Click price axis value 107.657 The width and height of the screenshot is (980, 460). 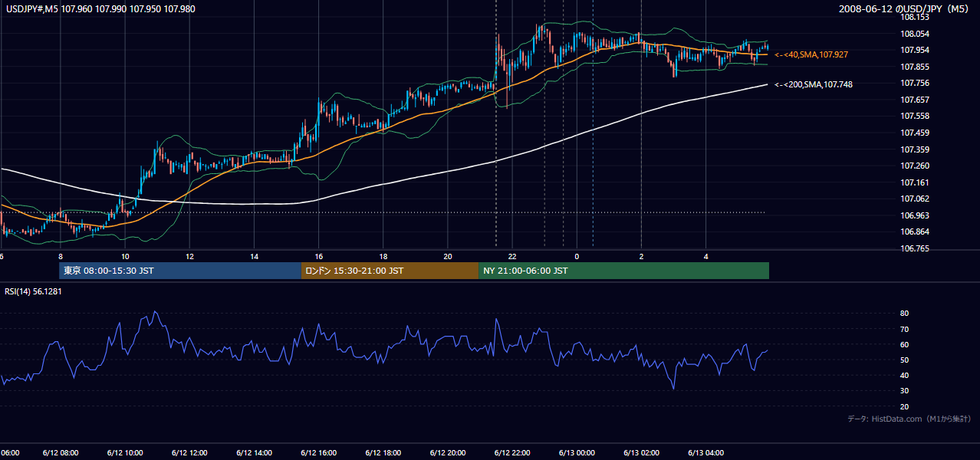tap(915, 100)
